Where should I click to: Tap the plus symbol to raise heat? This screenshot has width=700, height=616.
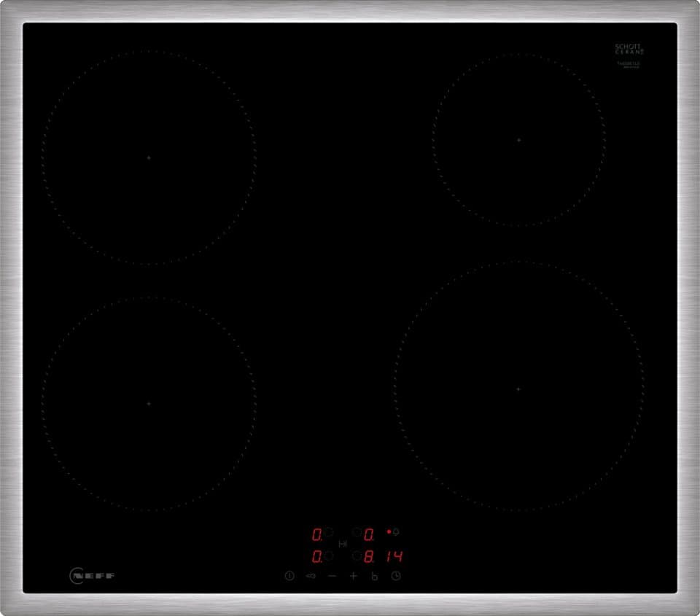(x=354, y=576)
